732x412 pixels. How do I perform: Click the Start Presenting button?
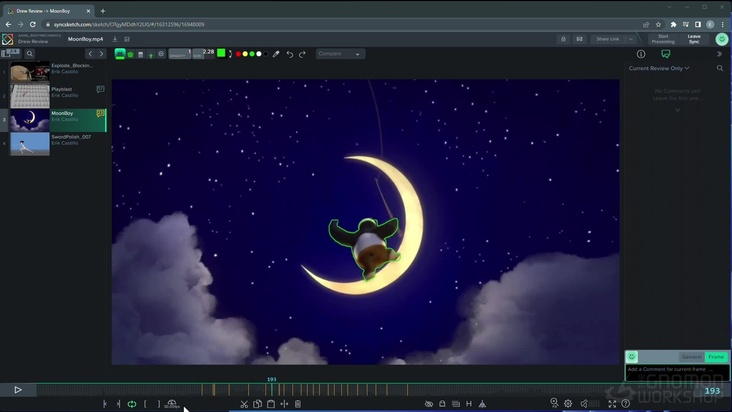click(x=662, y=39)
